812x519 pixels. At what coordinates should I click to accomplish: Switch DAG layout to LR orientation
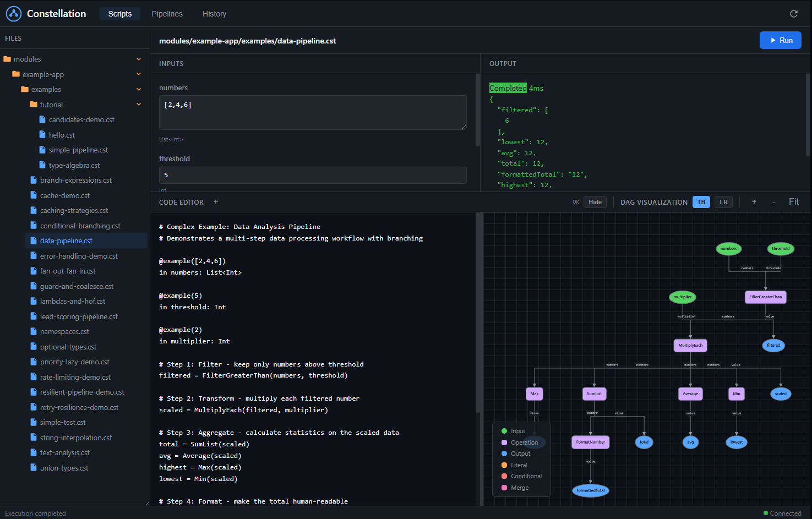click(x=723, y=202)
